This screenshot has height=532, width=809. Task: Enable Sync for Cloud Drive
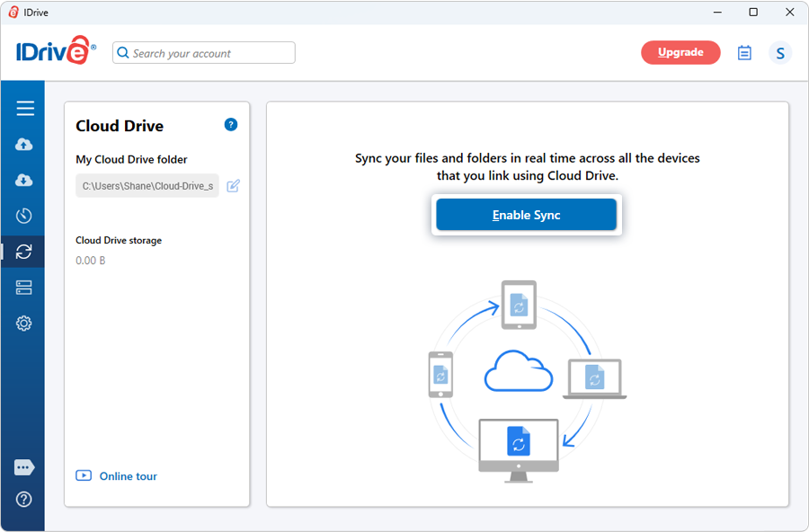[526, 214]
